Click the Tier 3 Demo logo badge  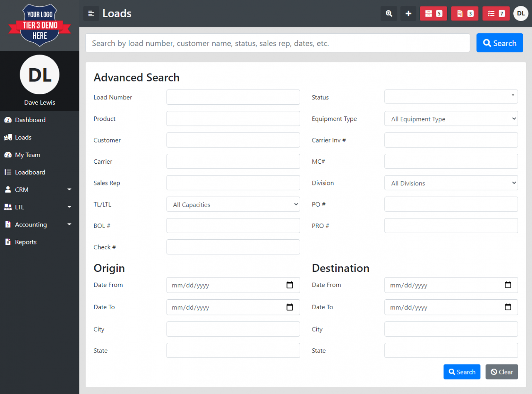point(39,25)
